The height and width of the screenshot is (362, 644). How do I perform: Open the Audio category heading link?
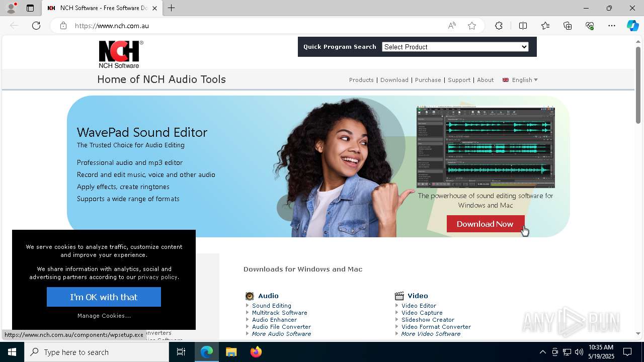[268, 296]
